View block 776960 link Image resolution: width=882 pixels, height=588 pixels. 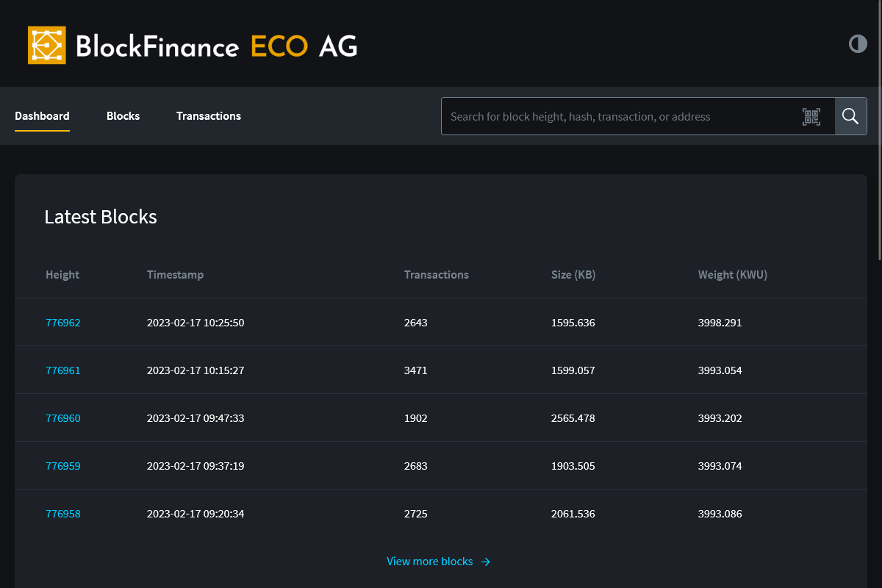point(63,418)
